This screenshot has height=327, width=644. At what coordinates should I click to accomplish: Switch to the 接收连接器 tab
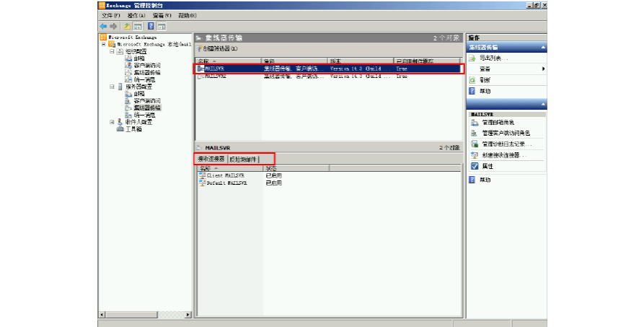[x=211, y=159]
